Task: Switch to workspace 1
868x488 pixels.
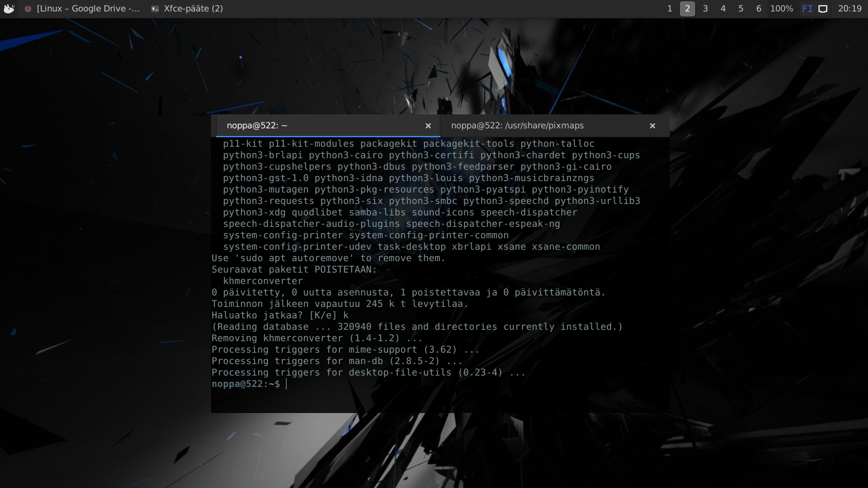Action: coord(669,9)
